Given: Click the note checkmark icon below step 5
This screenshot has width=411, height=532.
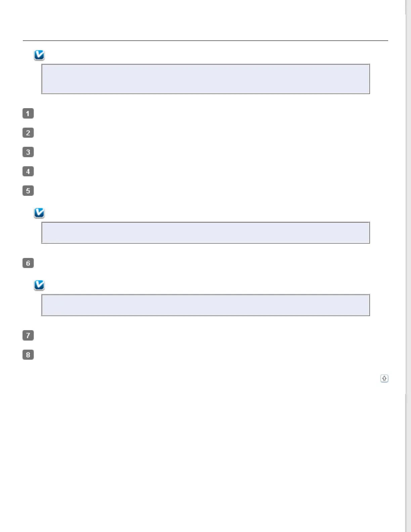Looking at the screenshot, I should click(39, 213).
